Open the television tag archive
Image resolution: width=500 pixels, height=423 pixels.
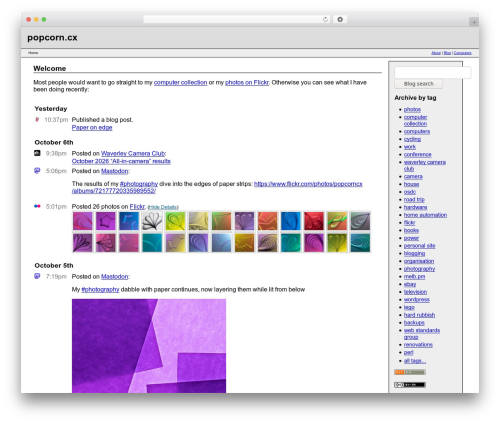[x=415, y=292]
